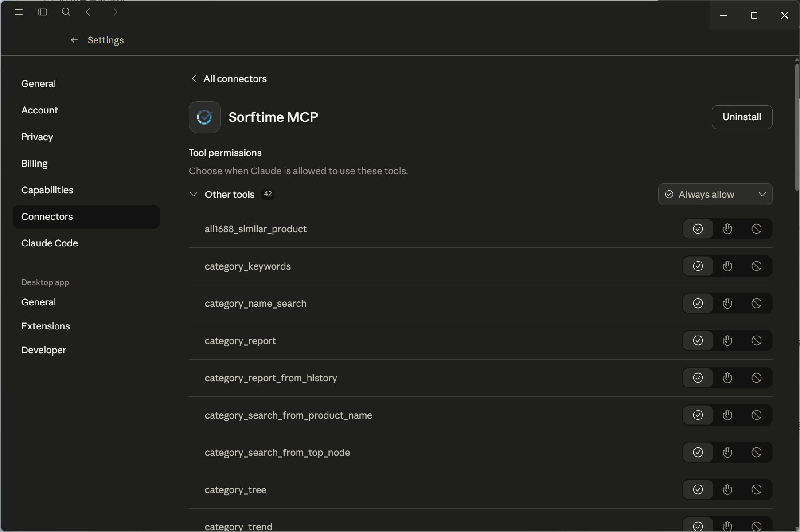Click the Sorftime MCP logo icon

click(x=205, y=117)
